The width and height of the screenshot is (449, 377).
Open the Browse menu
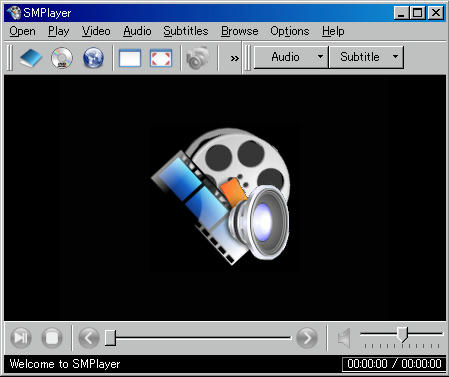coord(239,31)
